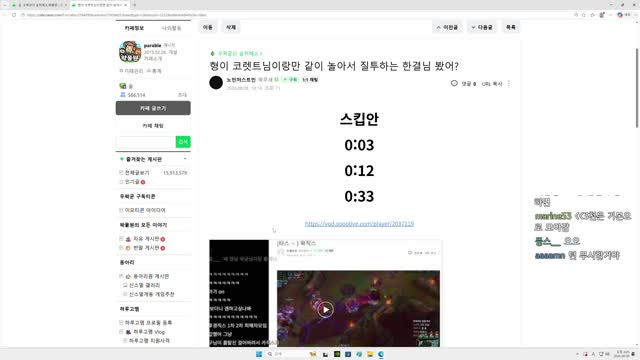Play the embedded video thumbnail
The width and height of the screenshot is (640, 360).
click(325, 309)
